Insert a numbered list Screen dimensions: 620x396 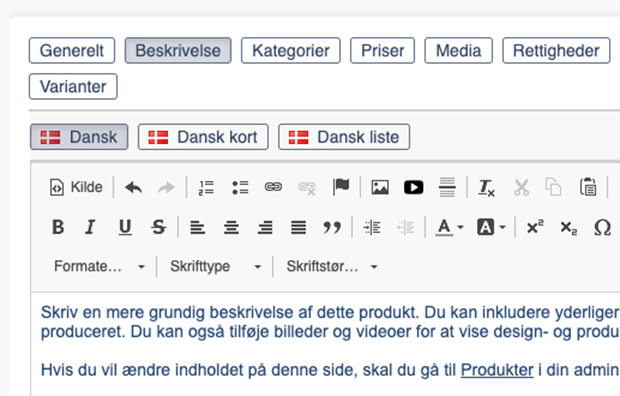(206, 187)
